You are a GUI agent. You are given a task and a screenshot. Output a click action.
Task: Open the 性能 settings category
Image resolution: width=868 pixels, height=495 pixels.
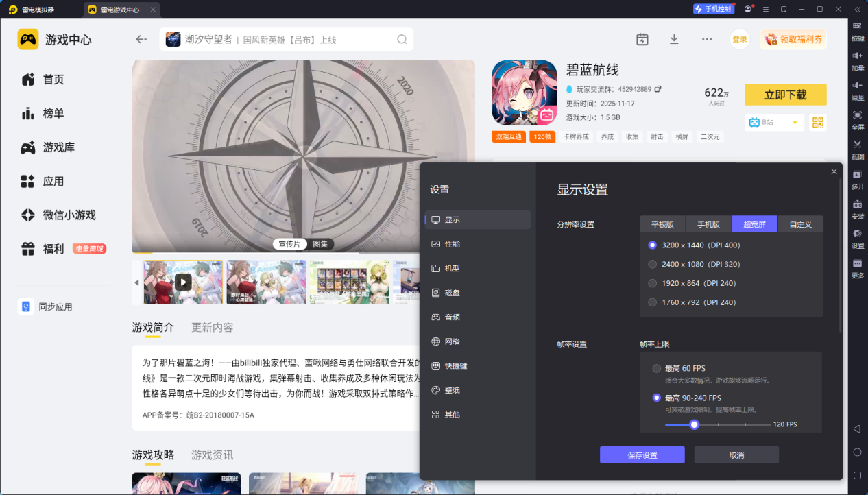[x=452, y=244]
